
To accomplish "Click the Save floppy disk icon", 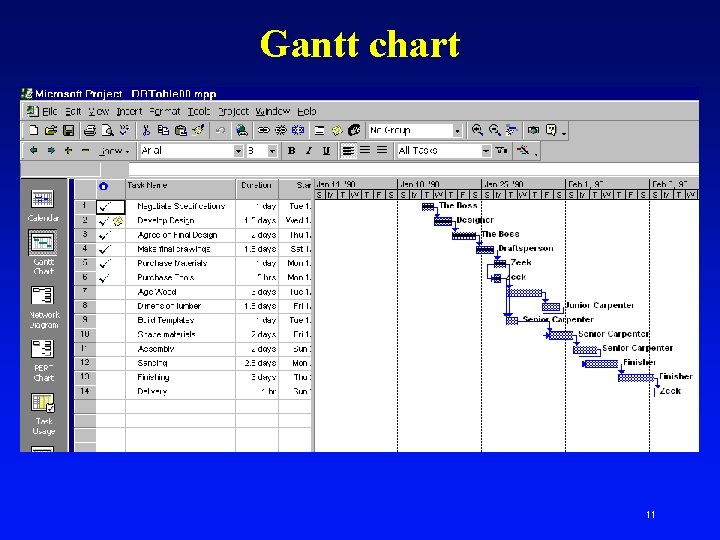I will pyautogui.click(x=68, y=130).
